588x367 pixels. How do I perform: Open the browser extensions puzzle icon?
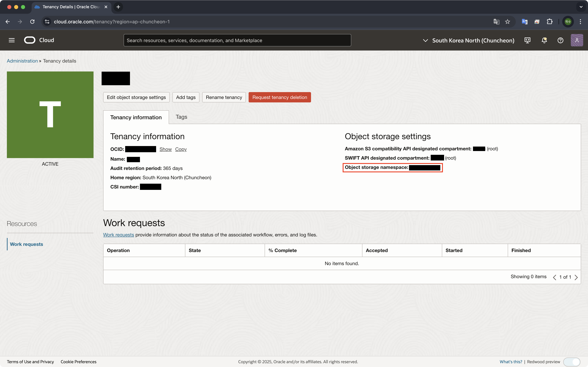click(550, 22)
